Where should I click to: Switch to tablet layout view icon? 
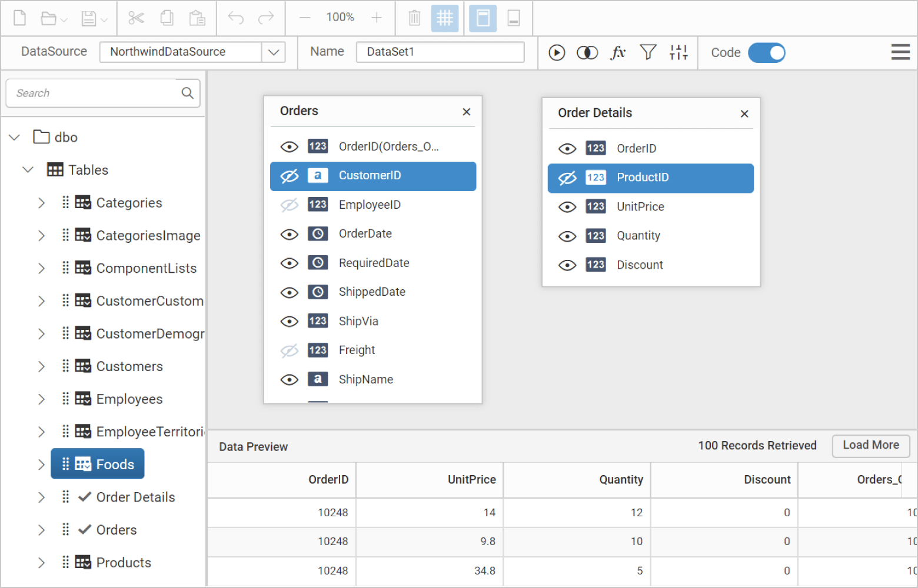coord(513,18)
